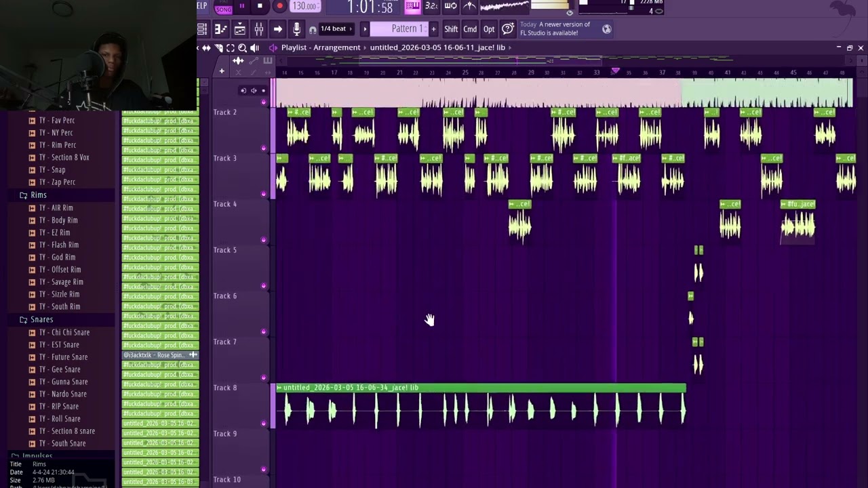
Task: Click the Track 5 header label
Action: (225, 250)
